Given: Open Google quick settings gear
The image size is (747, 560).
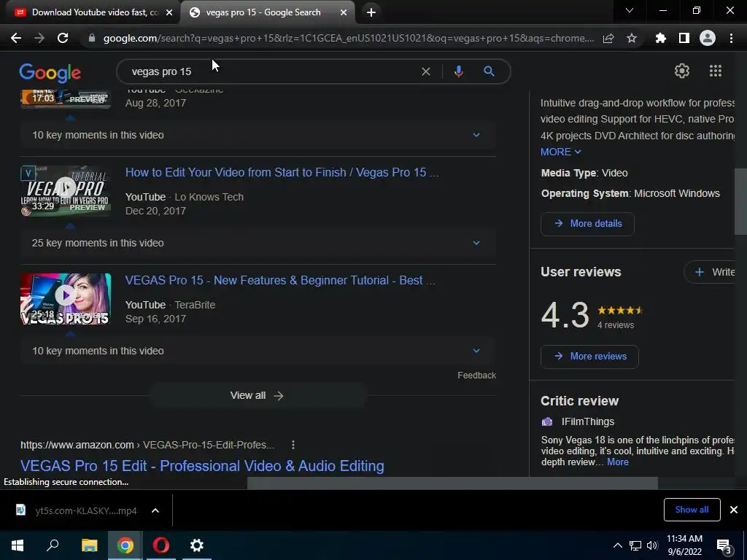Looking at the screenshot, I should (x=682, y=71).
